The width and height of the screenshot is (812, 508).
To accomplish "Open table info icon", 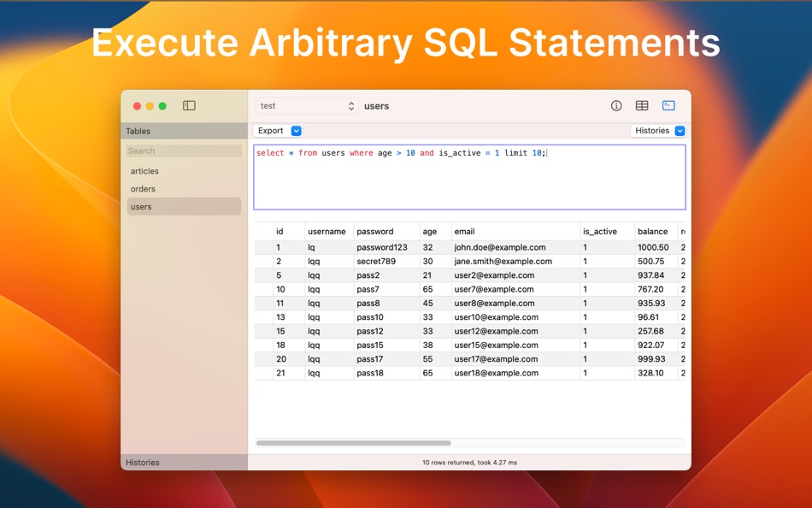I will (x=616, y=106).
